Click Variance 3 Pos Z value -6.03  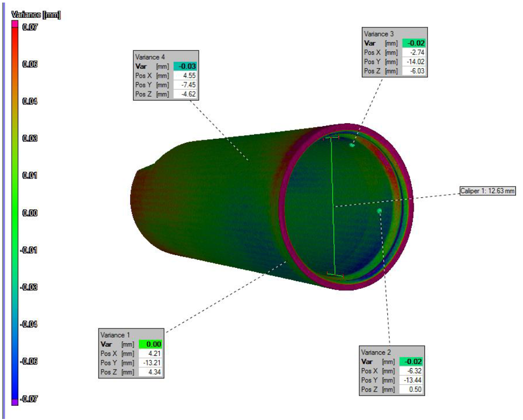click(414, 71)
